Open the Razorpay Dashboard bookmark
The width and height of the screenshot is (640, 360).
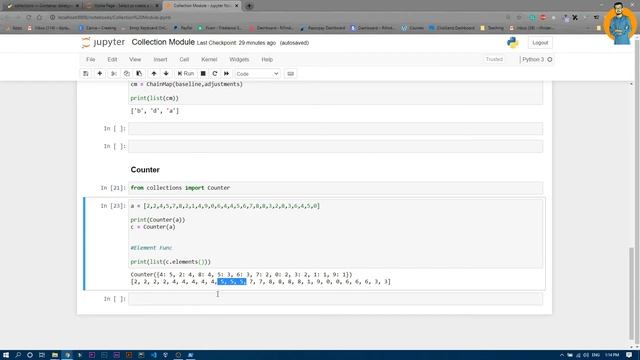323,28
